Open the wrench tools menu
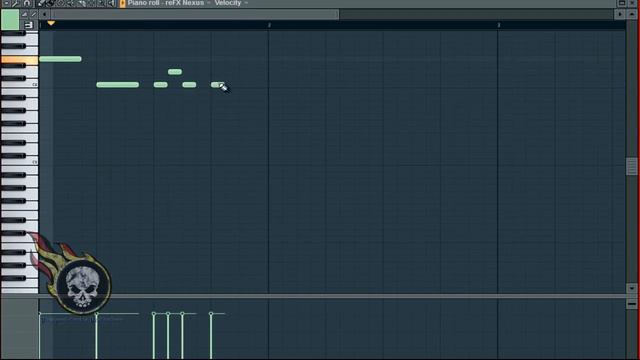 (x=16, y=3)
